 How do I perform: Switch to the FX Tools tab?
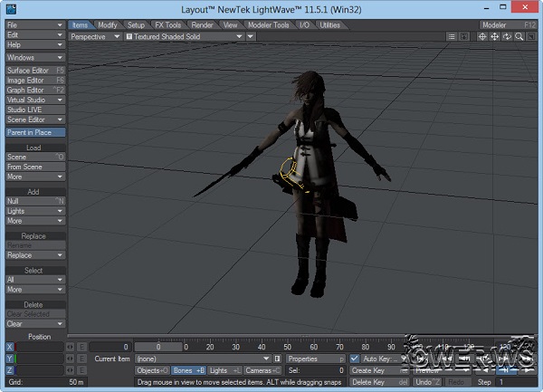click(x=168, y=25)
